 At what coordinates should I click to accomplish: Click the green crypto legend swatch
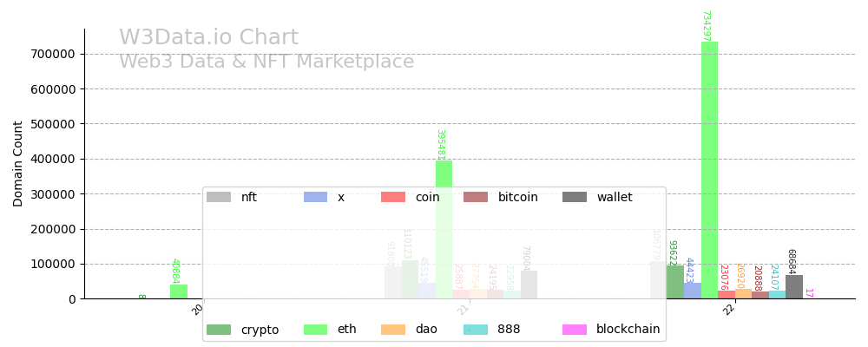click(x=219, y=330)
